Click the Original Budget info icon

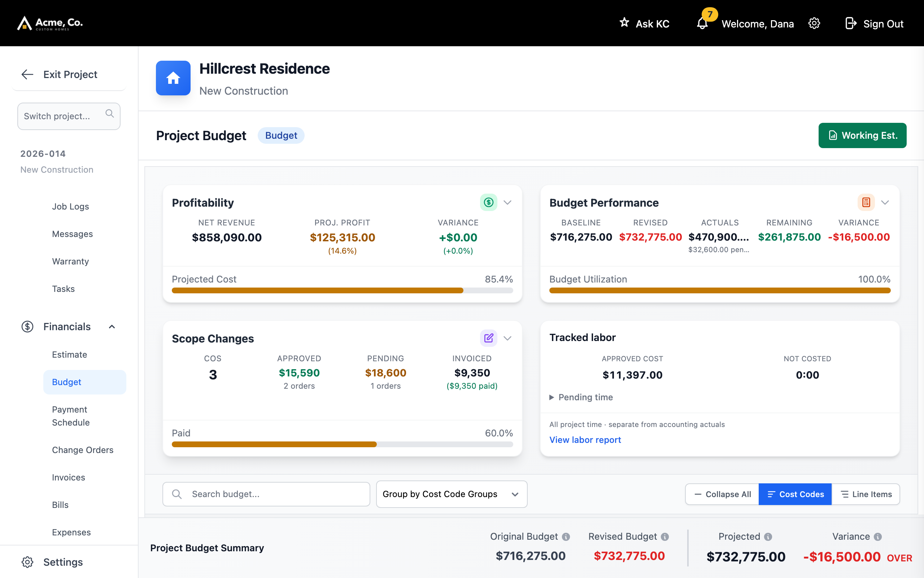[x=566, y=537]
